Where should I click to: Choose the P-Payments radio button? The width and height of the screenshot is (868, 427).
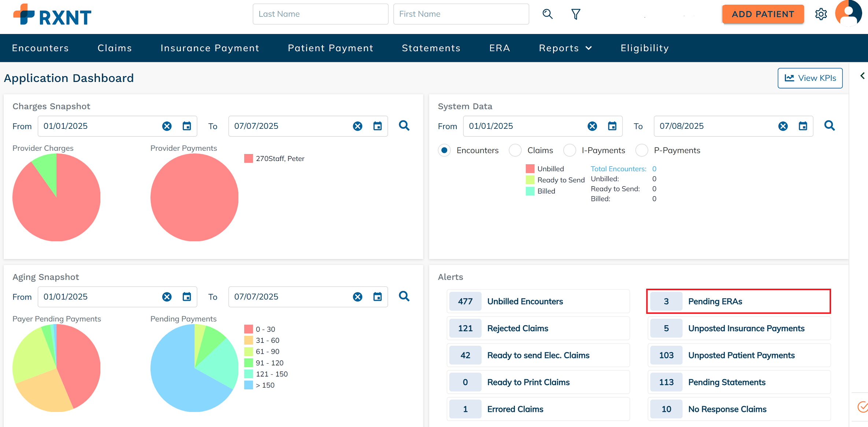click(x=642, y=150)
